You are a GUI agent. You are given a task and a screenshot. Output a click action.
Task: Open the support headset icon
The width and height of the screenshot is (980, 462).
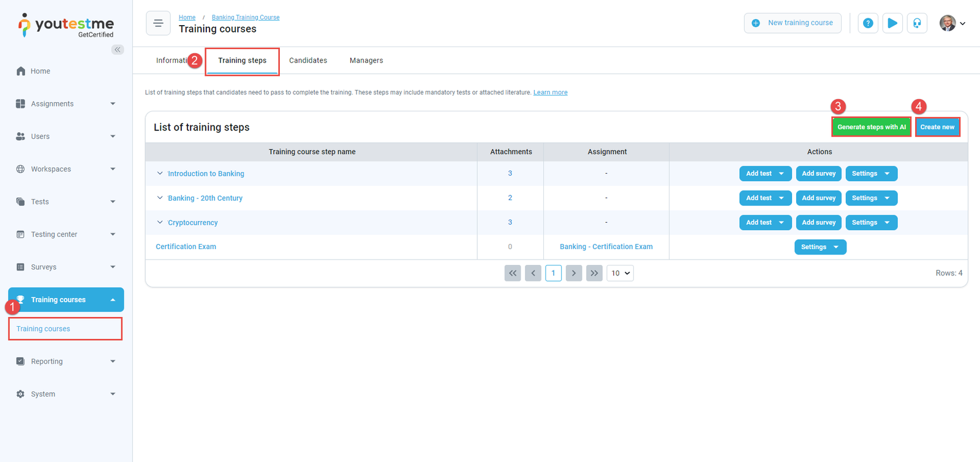(917, 23)
